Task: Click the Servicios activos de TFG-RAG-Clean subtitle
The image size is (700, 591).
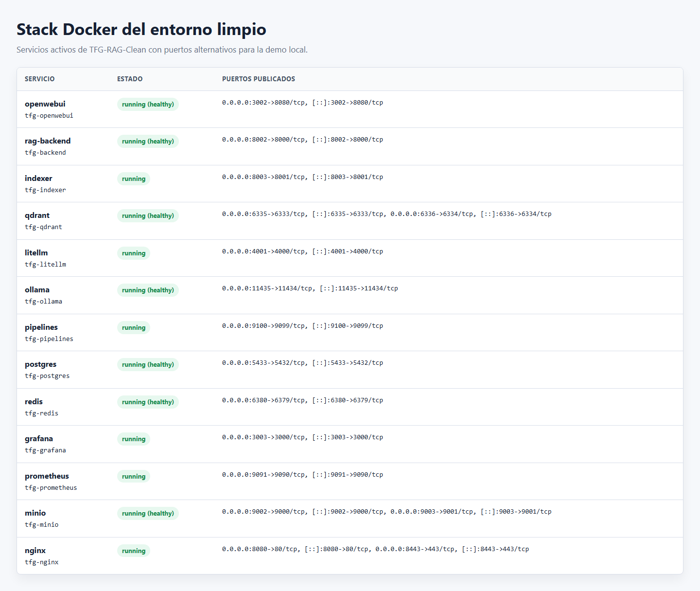Action: click(x=162, y=50)
